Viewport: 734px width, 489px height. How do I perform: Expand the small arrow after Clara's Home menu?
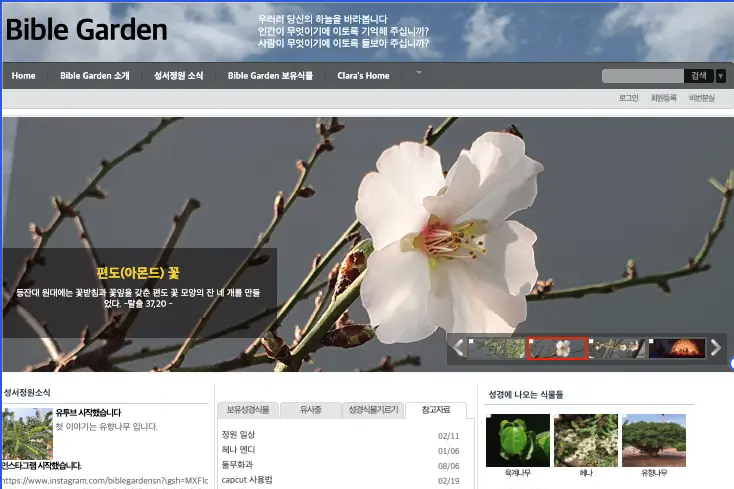click(419, 73)
